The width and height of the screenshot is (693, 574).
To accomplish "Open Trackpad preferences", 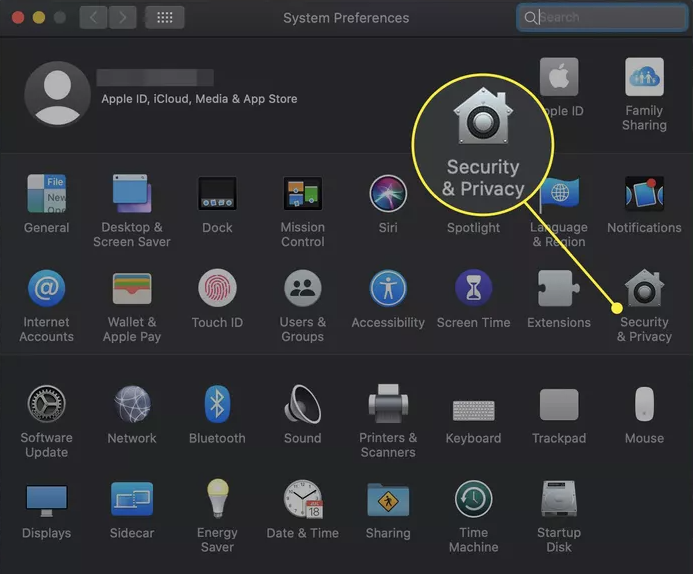I will 559,405.
